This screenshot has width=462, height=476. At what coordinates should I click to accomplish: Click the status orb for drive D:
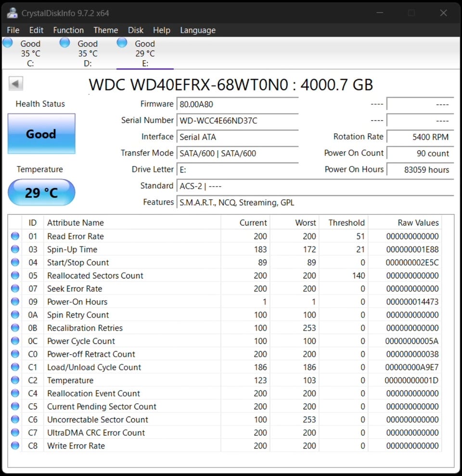(65, 43)
